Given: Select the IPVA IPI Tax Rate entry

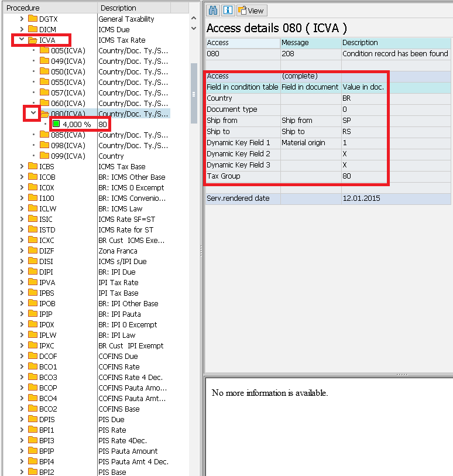Looking at the screenshot, I should click(47, 282).
